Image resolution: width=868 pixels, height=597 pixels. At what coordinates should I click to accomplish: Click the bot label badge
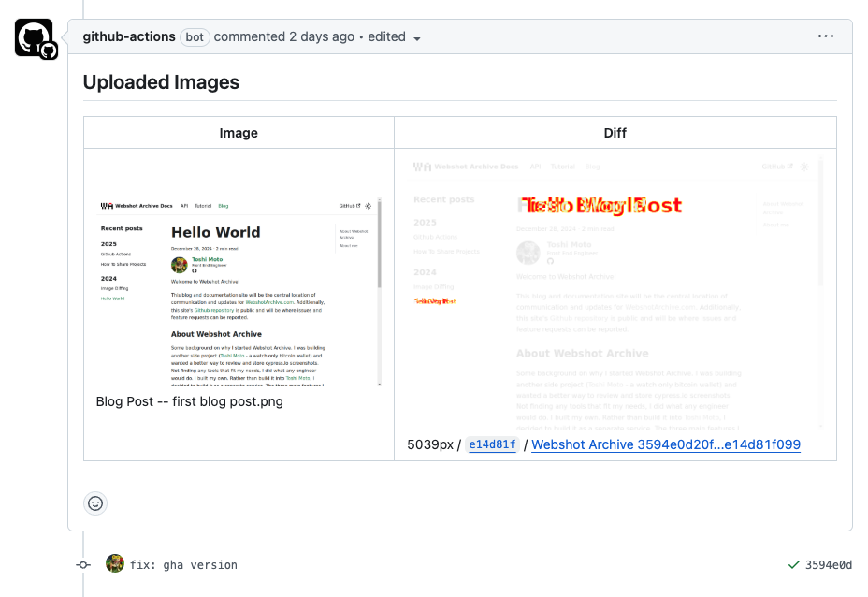(195, 37)
